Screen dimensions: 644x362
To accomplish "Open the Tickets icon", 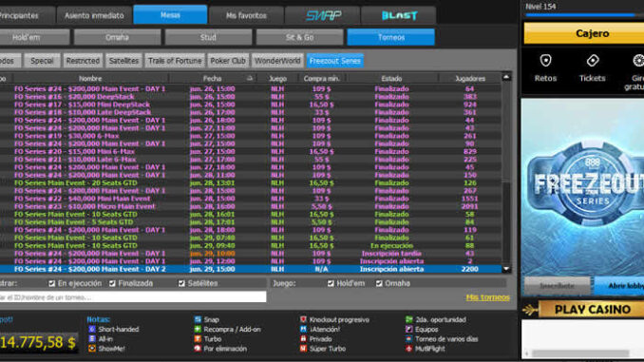I will pyautogui.click(x=593, y=61).
